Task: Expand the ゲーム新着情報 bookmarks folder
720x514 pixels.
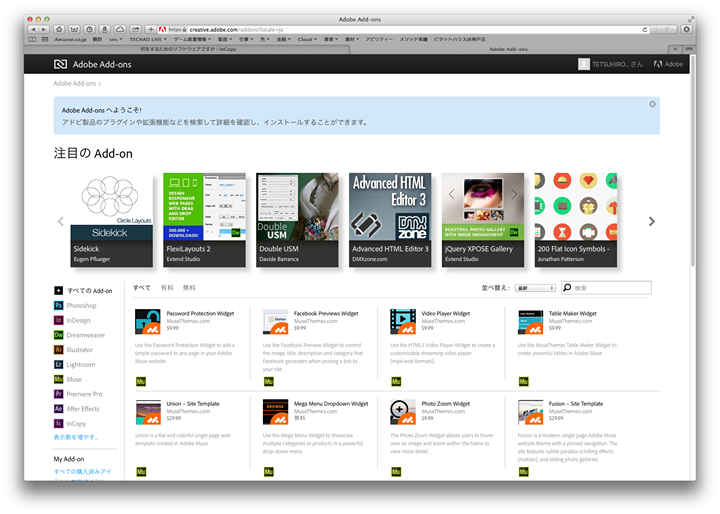Action: point(192,40)
